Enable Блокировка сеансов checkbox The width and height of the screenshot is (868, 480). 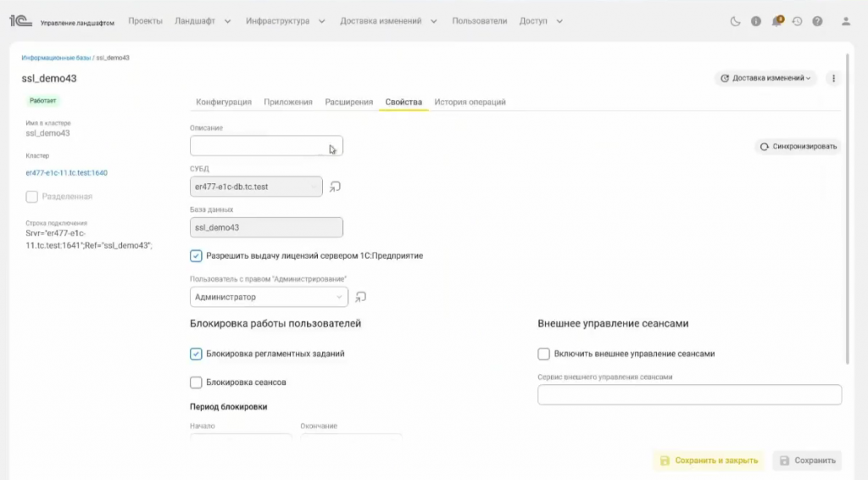tap(197, 382)
